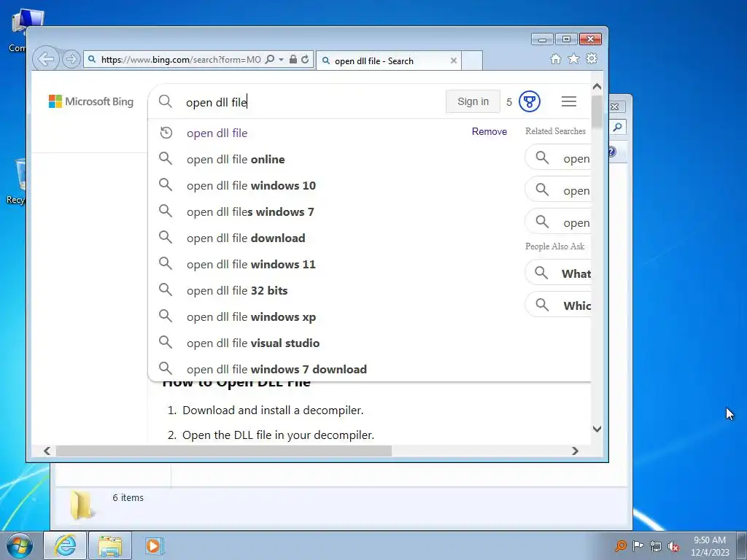Screen dimensions: 747x560
Task: Click '6 items' text in Explorer window
Action: 128,497
